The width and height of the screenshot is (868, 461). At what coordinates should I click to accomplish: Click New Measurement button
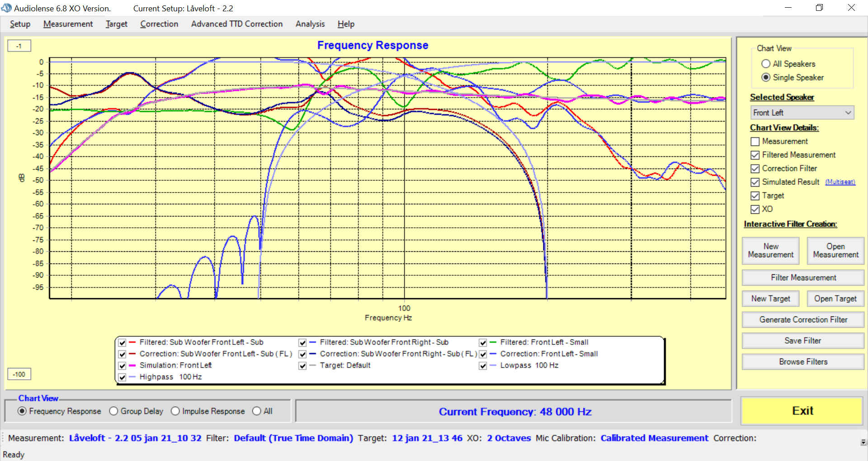click(771, 251)
